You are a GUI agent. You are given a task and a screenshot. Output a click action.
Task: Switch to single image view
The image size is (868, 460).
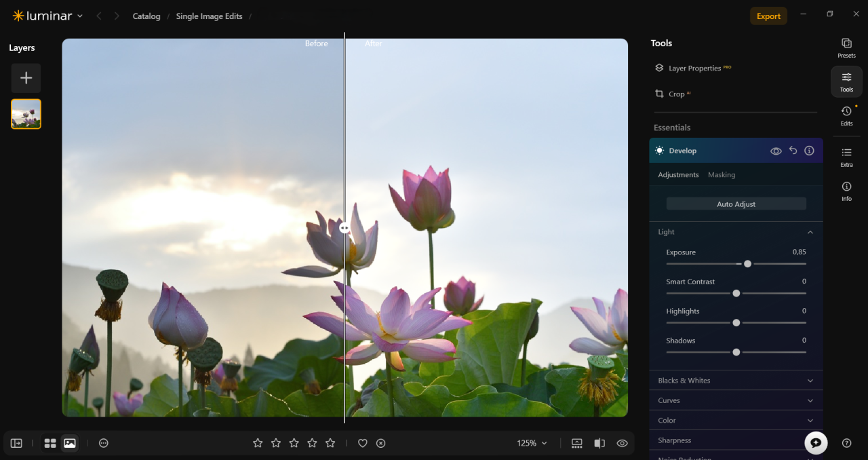pos(69,443)
